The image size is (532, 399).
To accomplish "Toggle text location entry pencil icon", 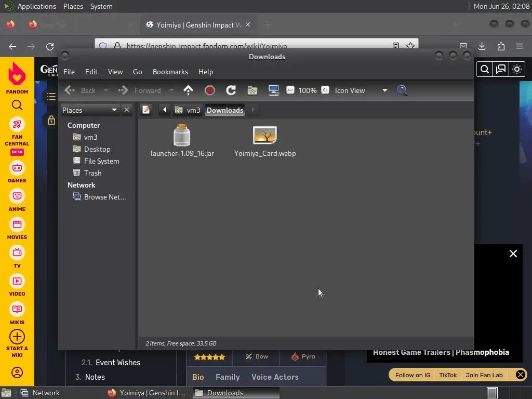I will click(146, 110).
